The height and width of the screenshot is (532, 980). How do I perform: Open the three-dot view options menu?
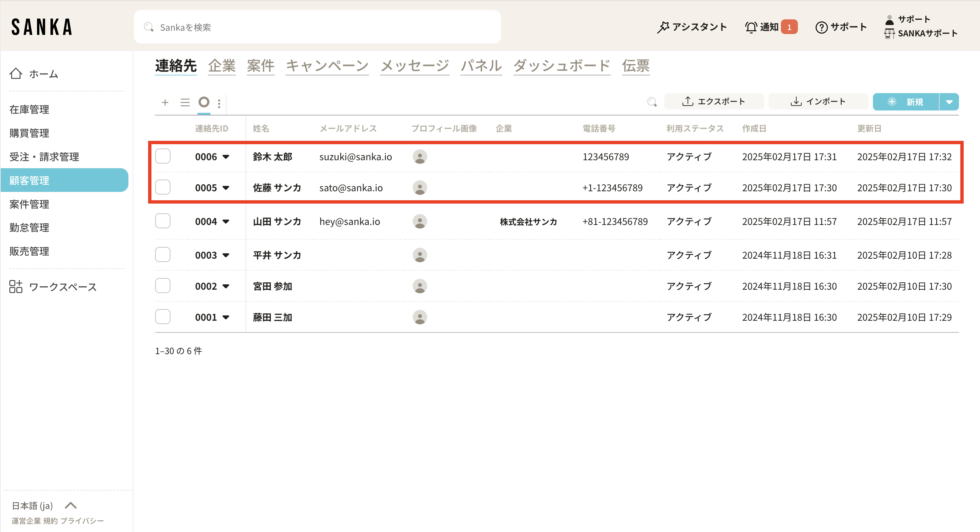pyautogui.click(x=219, y=103)
